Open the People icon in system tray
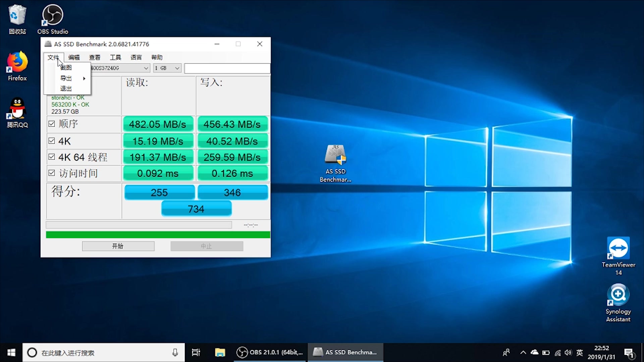This screenshot has height=362, width=644. click(506, 352)
